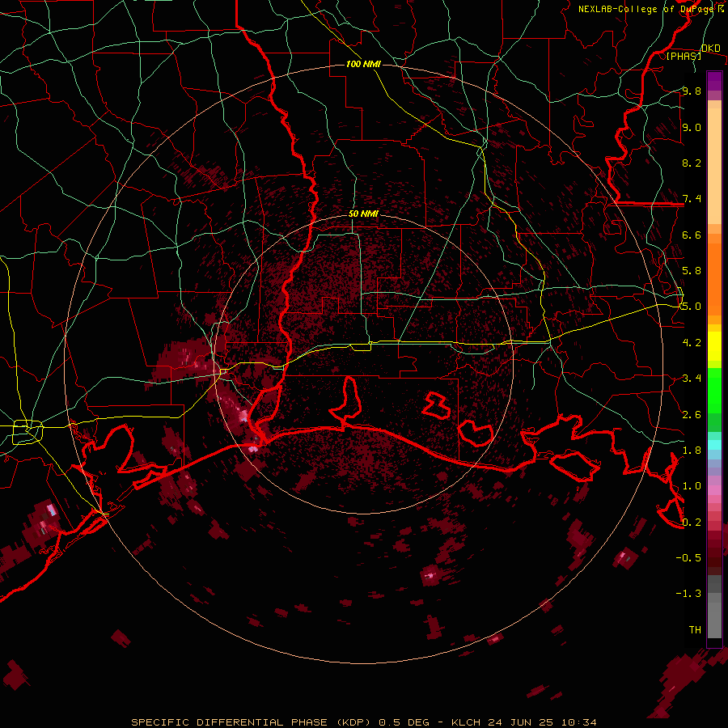Pick the gray legend band near TH
The height and width of the screenshot is (728, 728).
(714, 620)
